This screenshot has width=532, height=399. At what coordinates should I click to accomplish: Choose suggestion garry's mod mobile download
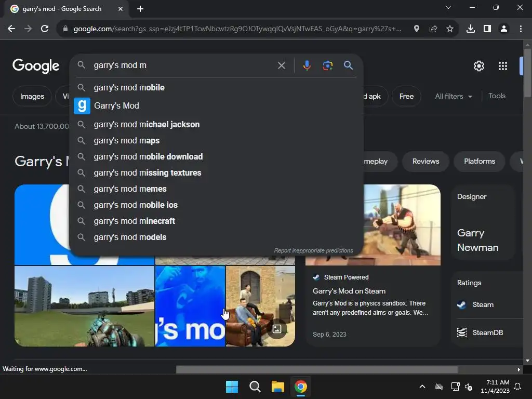coord(216,157)
